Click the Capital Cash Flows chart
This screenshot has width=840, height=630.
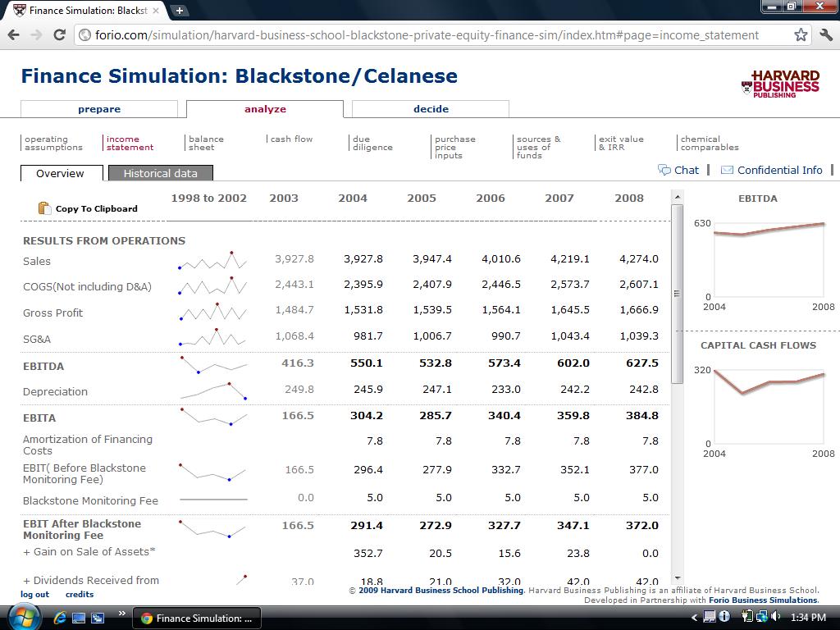click(769, 407)
